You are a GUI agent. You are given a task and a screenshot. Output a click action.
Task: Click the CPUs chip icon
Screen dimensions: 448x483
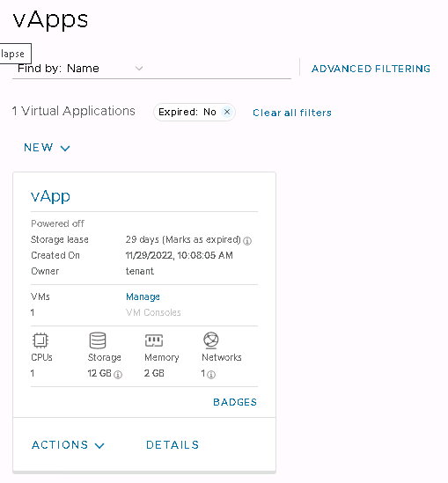(40, 340)
